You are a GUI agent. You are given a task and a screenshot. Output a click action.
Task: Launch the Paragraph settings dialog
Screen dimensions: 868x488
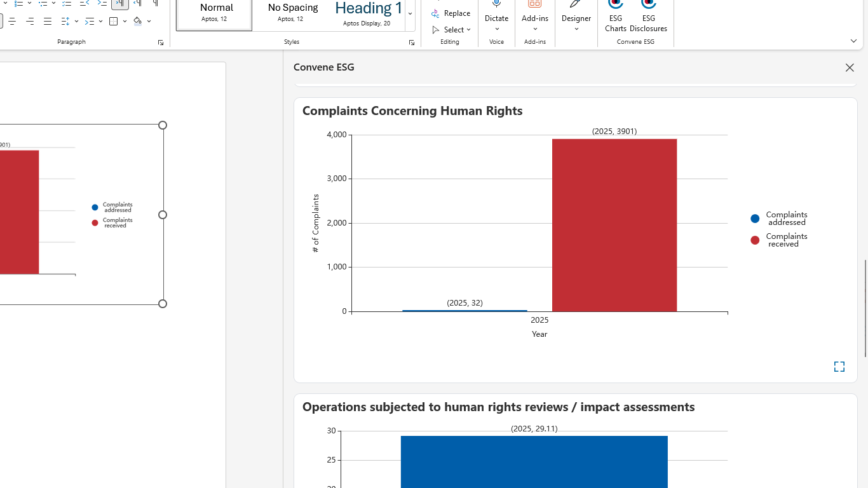click(161, 43)
